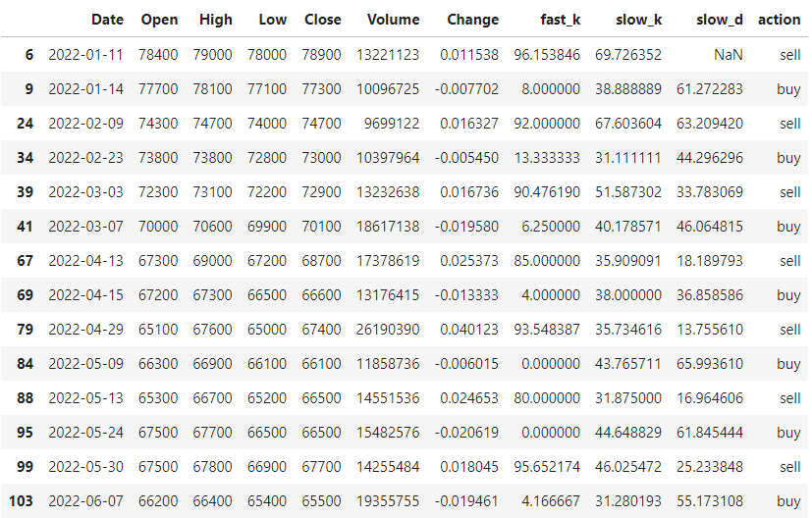Select date 2022-01-11
Screen dimensions: 812x518
[86, 54]
